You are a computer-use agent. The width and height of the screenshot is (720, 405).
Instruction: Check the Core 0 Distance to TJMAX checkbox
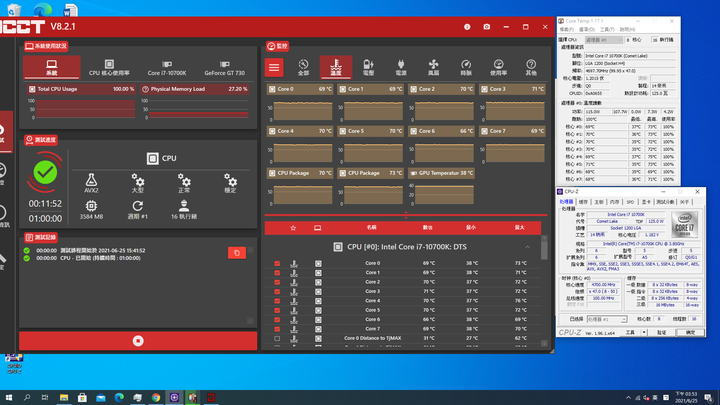point(277,338)
